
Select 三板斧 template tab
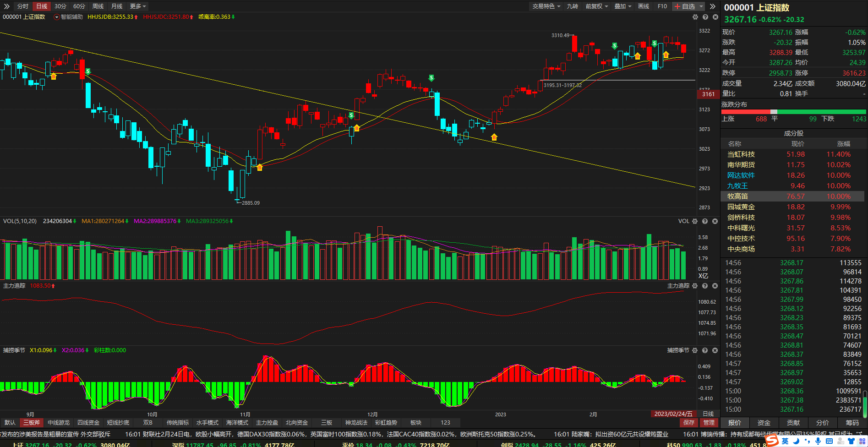click(32, 423)
